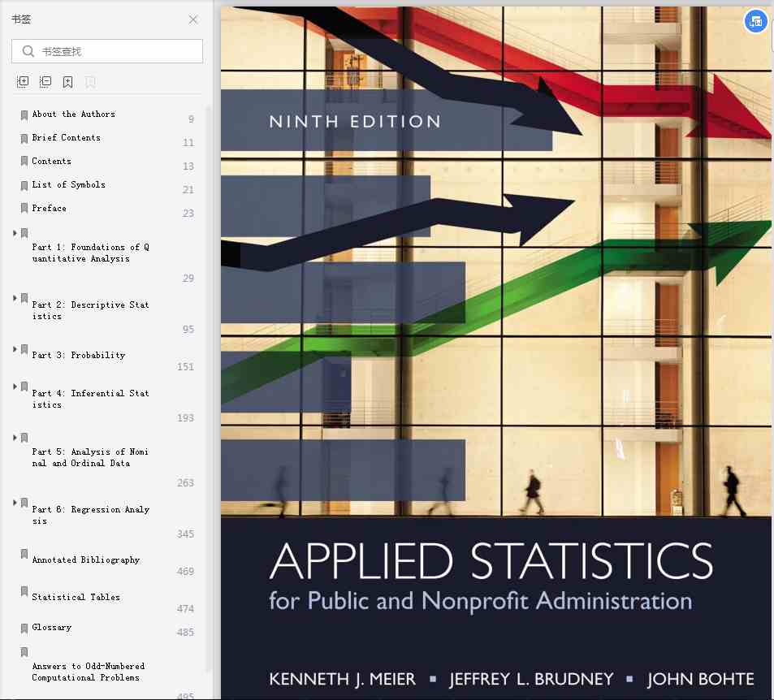
Task: Click the greyed-out delete bookmark icon
Action: (90, 82)
